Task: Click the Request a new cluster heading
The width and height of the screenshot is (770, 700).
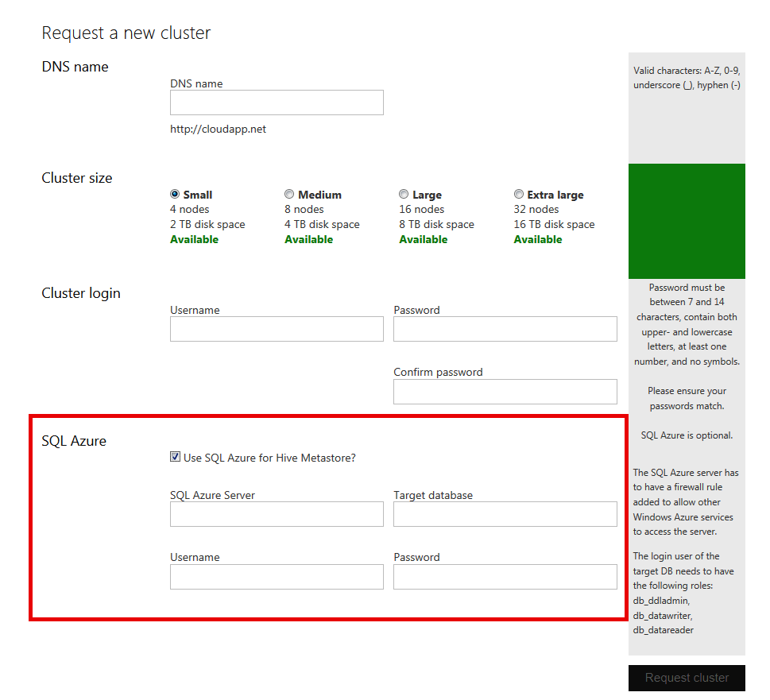Action: point(126,33)
